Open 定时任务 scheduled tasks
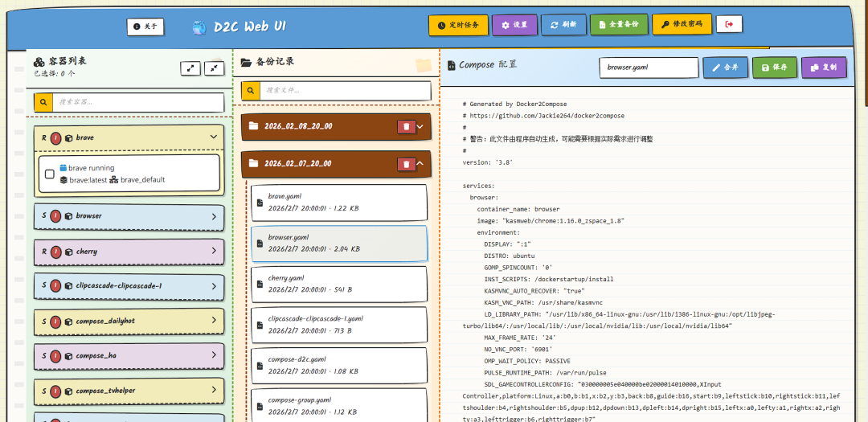 point(458,26)
